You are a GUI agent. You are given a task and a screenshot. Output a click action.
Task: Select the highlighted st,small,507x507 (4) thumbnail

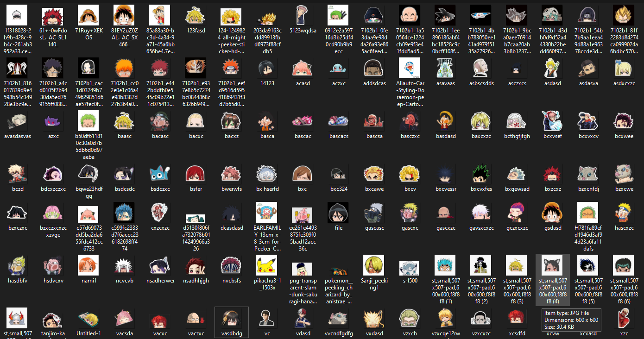point(552,265)
